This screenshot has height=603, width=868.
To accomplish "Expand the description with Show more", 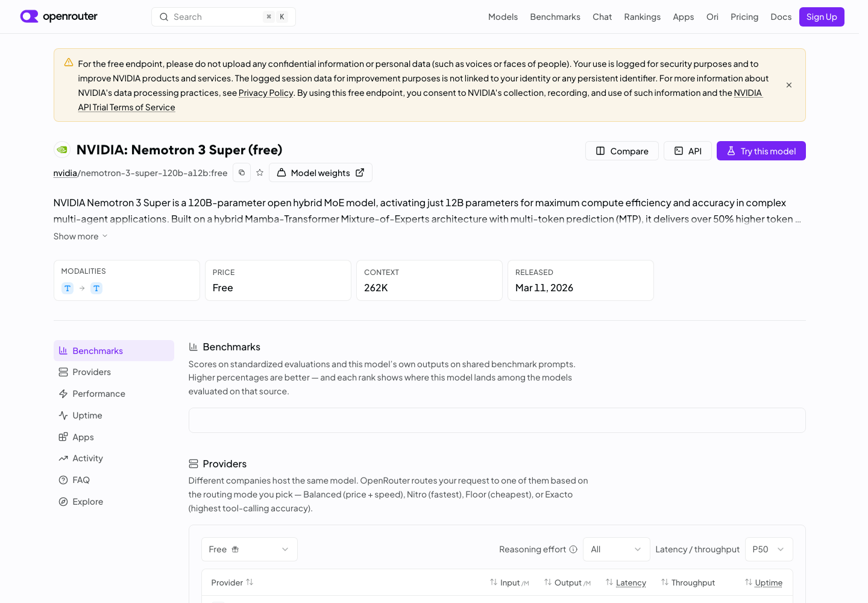I will point(81,236).
